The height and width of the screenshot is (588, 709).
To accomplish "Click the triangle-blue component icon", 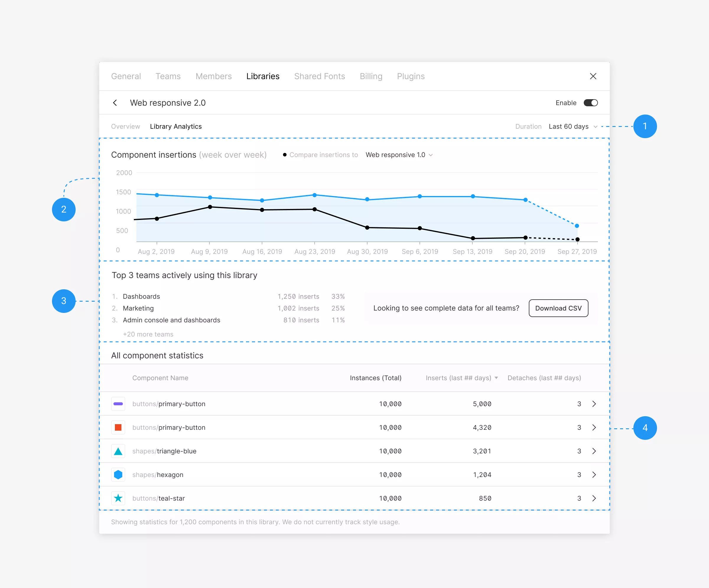I will pos(118,451).
